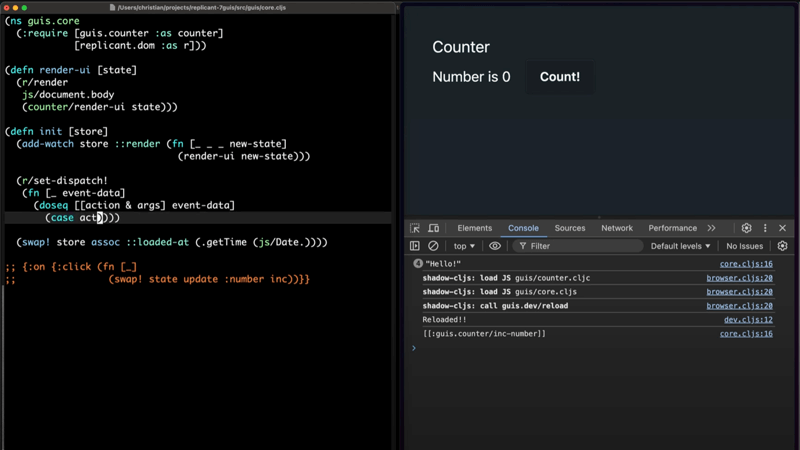The height and width of the screenshot is (450, 800).
Task: Open DevTools three-dot customize menu
Action: tap(765, 228)
